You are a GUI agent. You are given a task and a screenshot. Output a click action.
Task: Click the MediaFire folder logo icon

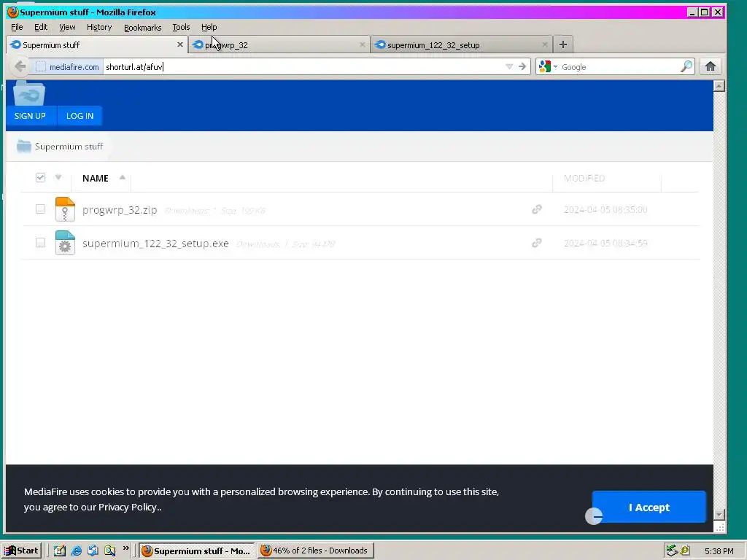[29, 93]
